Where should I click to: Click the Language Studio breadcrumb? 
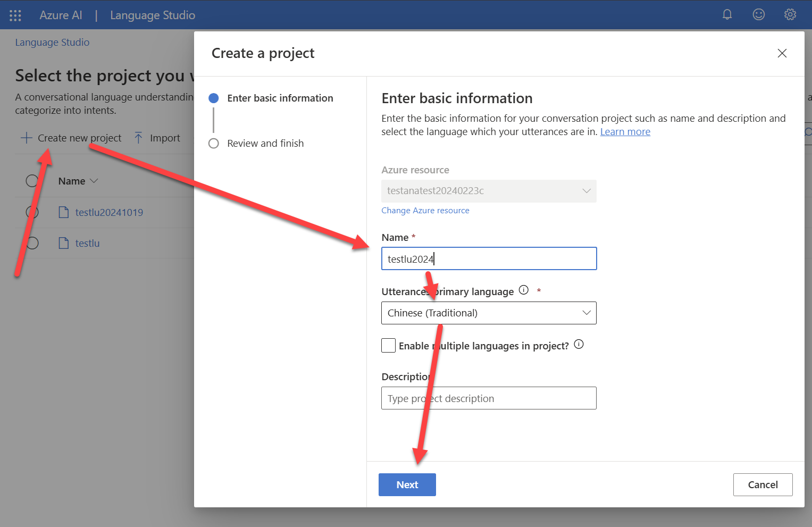(x=52, y=42)
